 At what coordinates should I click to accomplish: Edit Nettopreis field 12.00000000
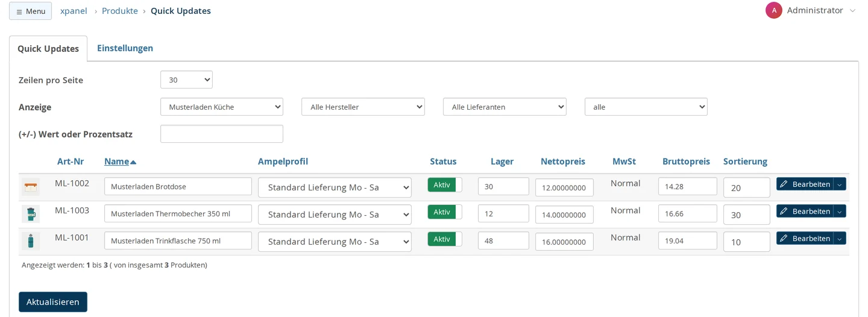[x=564, y=187]
